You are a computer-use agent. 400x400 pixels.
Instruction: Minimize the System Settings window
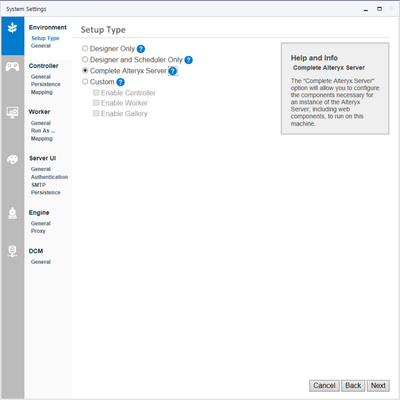tap(366, 9)
